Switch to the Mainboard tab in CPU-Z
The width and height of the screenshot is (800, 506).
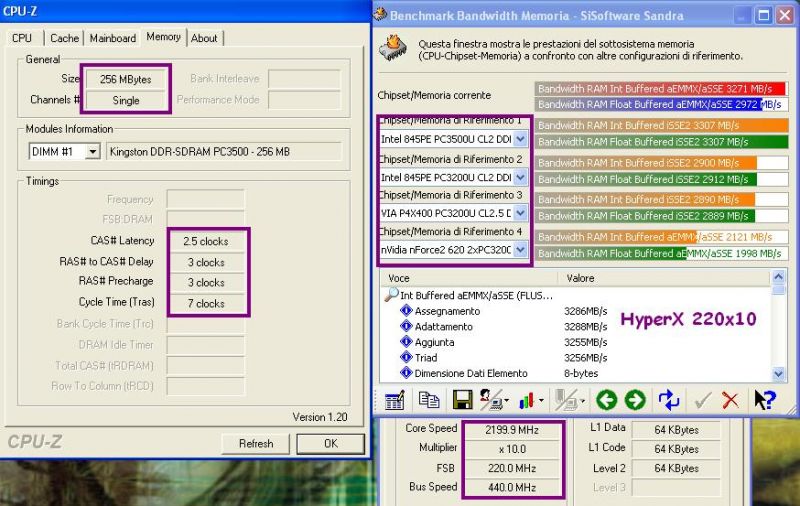point(113,38)
